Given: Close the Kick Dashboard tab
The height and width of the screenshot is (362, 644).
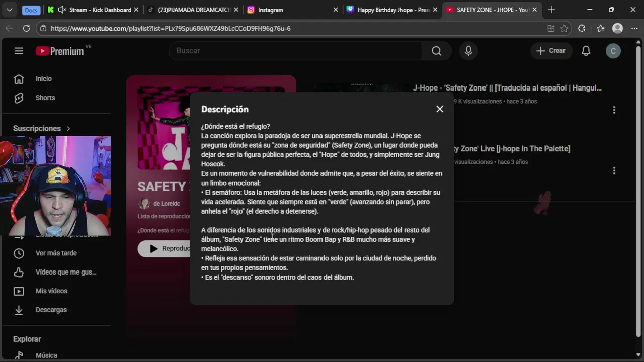Looking at the screenshot, I should 136,10.
